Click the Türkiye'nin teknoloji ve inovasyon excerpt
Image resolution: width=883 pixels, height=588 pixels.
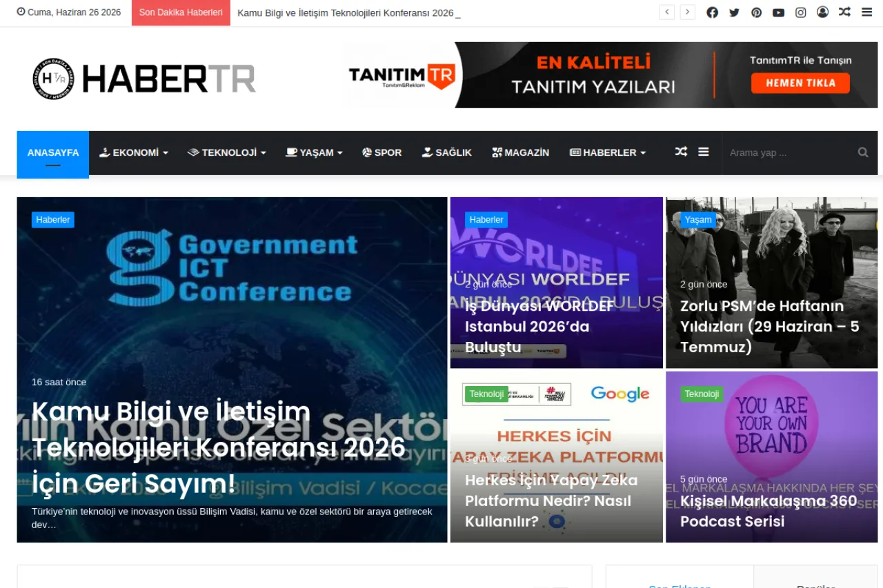232,518
